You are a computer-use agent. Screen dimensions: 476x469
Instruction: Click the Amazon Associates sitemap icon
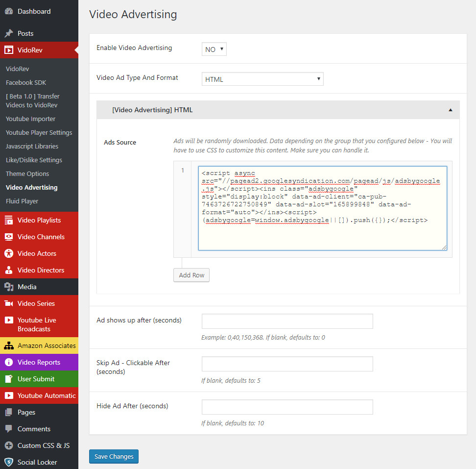pyautogui.click(x=9, y=346)
